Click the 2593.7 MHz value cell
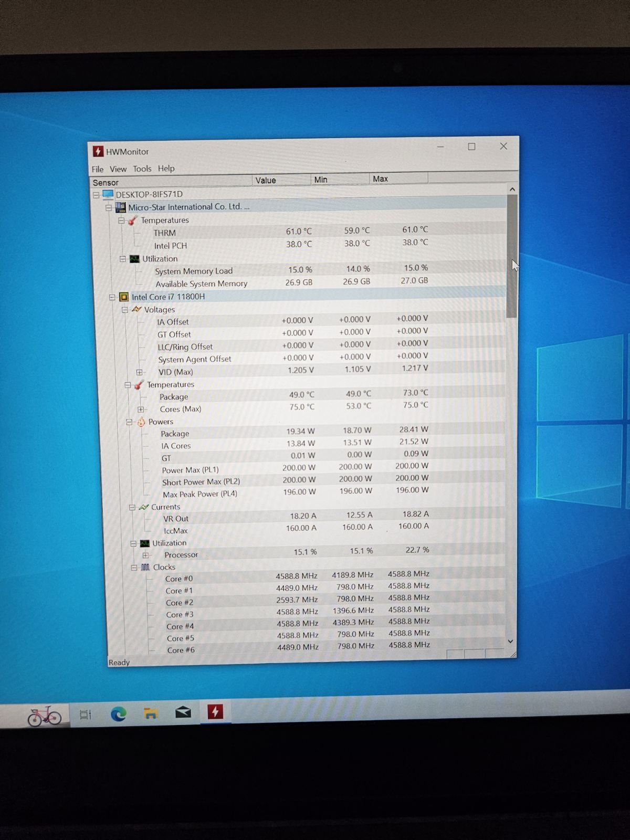The image size is (630, 840). (297, 600)
